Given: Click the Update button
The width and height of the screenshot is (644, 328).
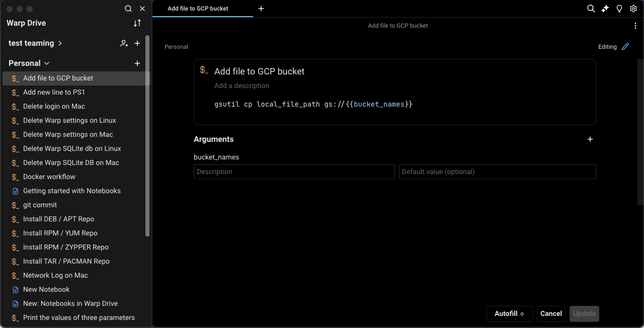Looking at the screenshot, I should 584,313.
